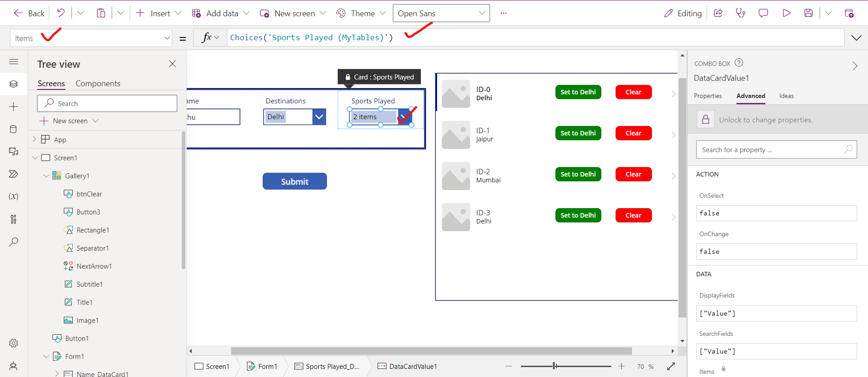The height and width of the screenshot is (377, 868).
Task: Click the Save icon in top toolbar
Action: point(808,13)
